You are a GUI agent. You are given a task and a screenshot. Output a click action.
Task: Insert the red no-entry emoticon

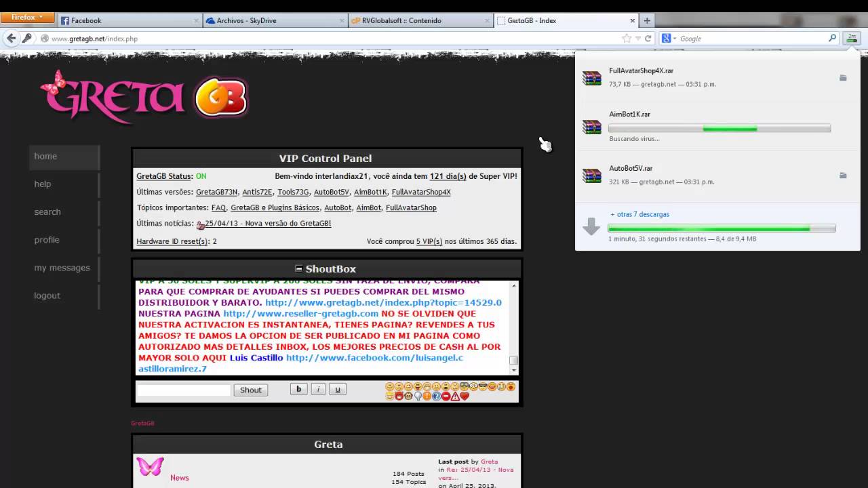446,396
